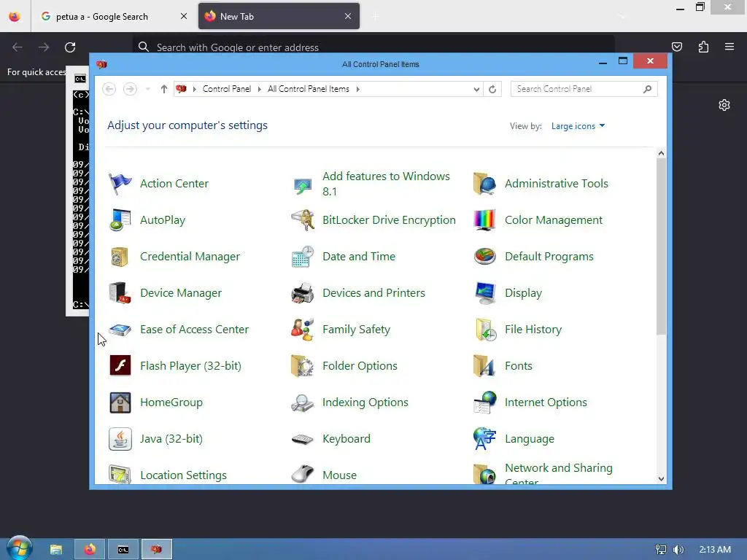Viewport: 747px width, 560px height.
Task: Open the Administrative Tools icon
Action: [x=484, y=184]
